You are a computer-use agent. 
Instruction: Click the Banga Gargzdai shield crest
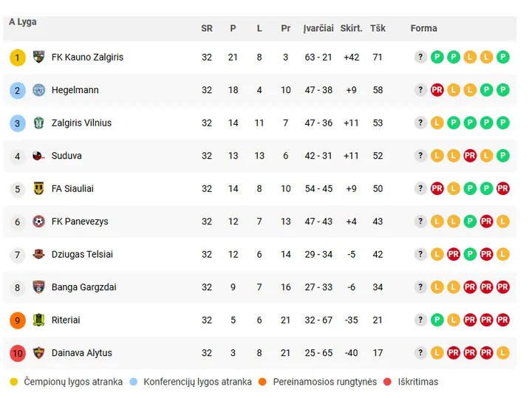point(38,287)
